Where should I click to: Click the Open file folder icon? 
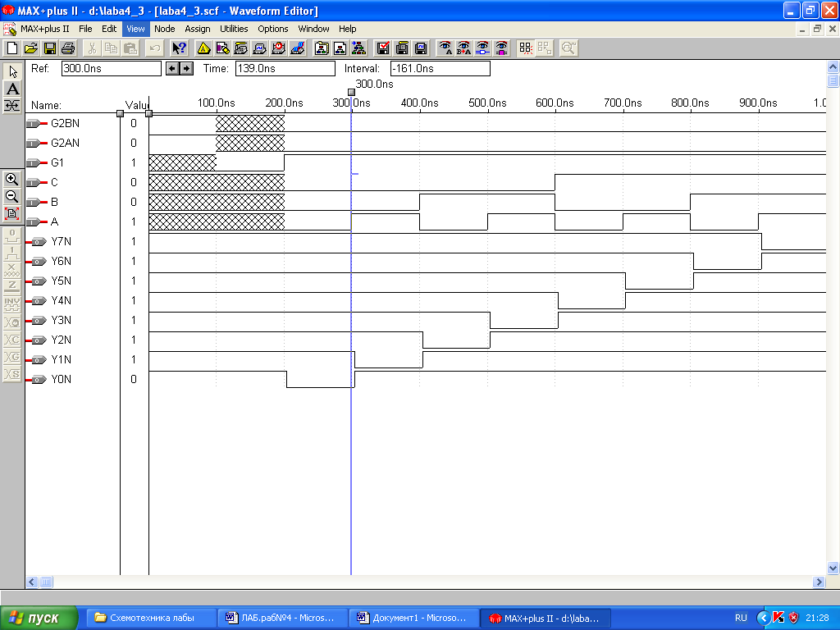point(31,48)
